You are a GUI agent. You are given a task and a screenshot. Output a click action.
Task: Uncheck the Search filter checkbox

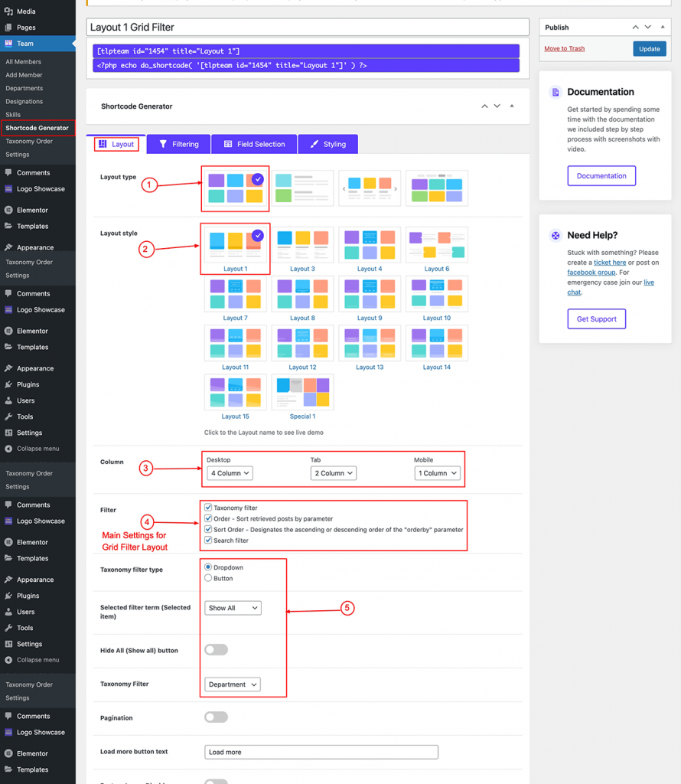tap(208, 540)
